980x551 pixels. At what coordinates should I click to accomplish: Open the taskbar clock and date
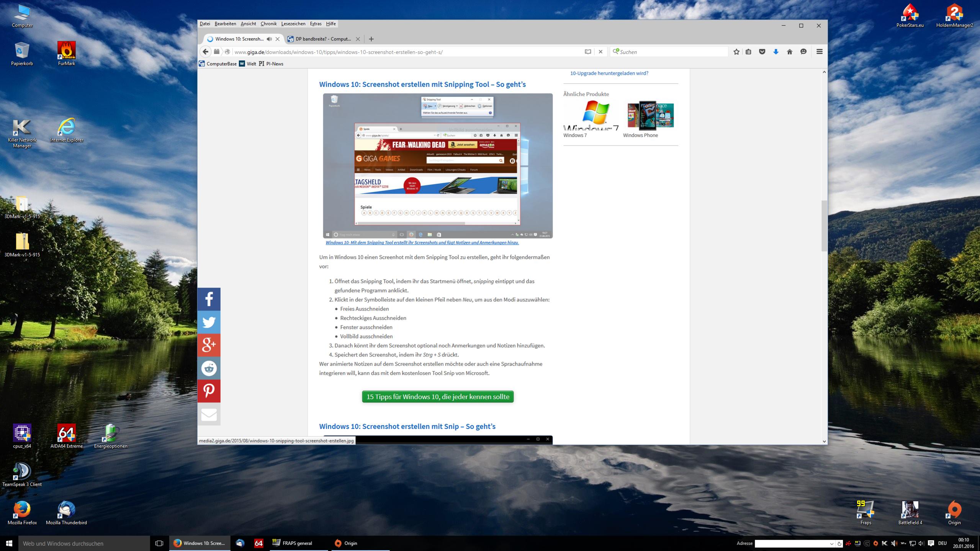pos(964,543)
